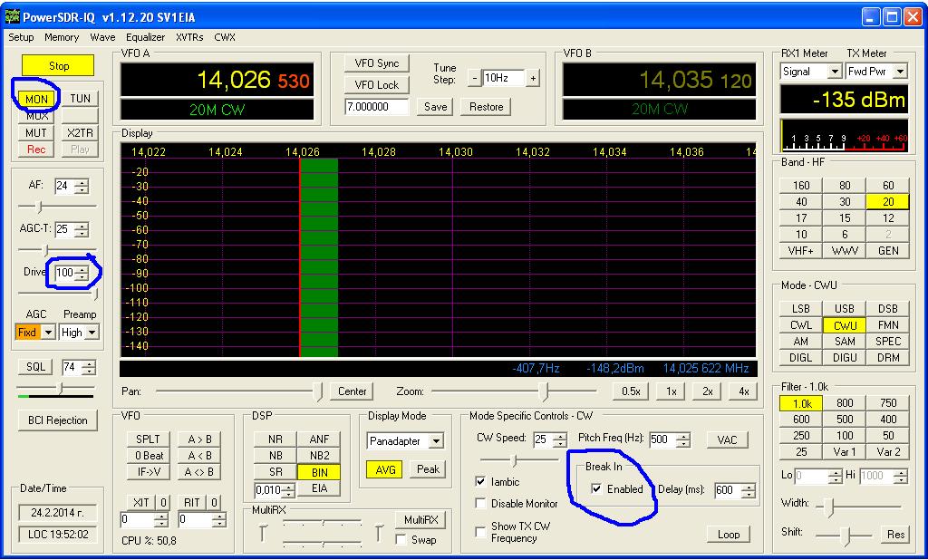This screenshot has height=560, width=928.
Task: Click the VFO Sync button
Action: tap(377, 63)
